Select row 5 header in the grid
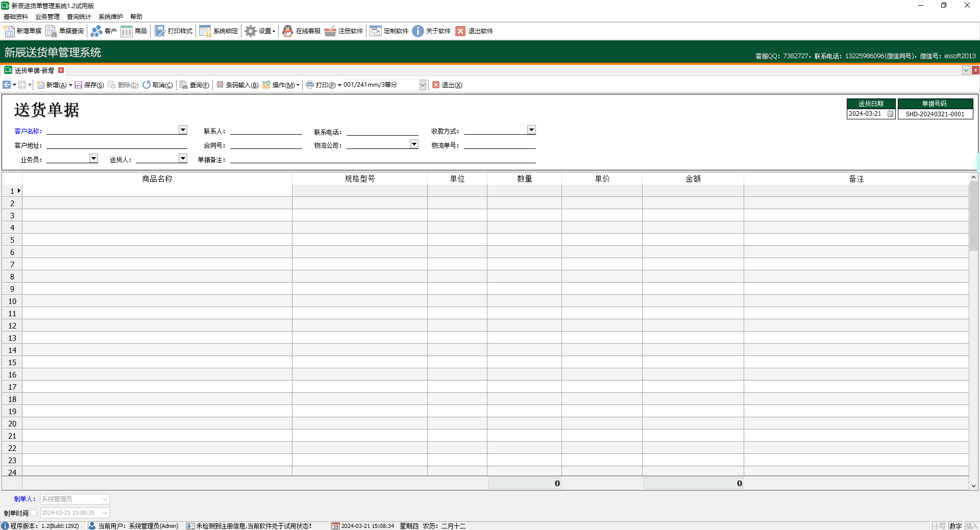This screenshot has height=530, width=980. [12, 240]
